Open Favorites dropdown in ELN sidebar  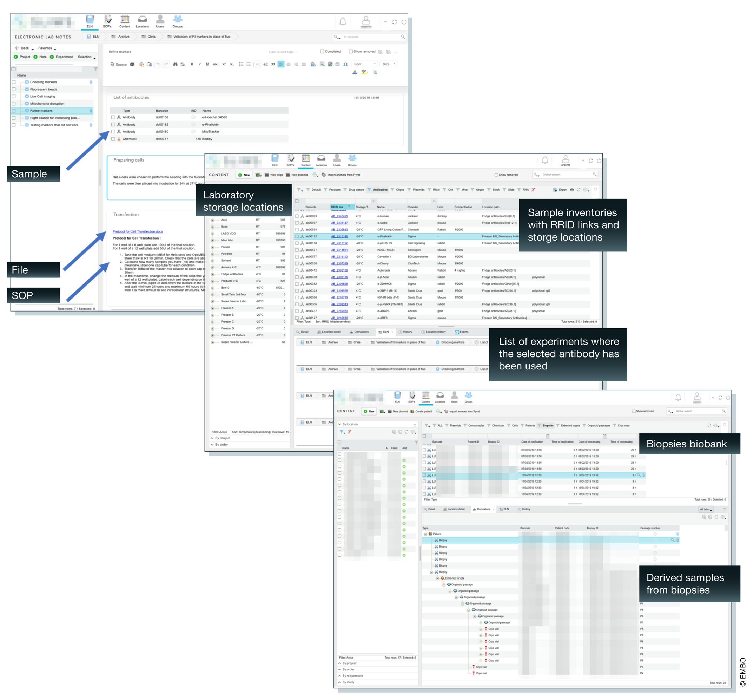47,48
